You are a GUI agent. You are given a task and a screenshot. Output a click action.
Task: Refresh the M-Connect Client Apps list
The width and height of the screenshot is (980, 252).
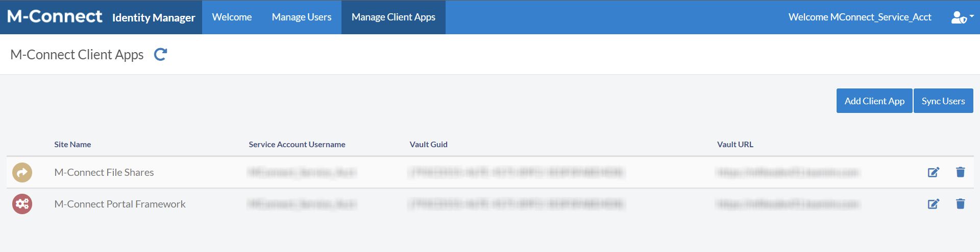click(x=161, y=54)
